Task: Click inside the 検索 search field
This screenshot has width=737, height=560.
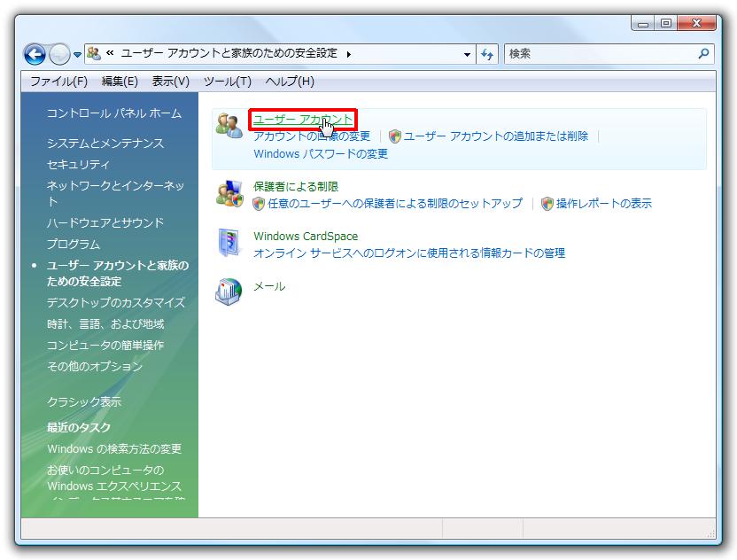Action: pyautogui.click(x=598, y=54)
